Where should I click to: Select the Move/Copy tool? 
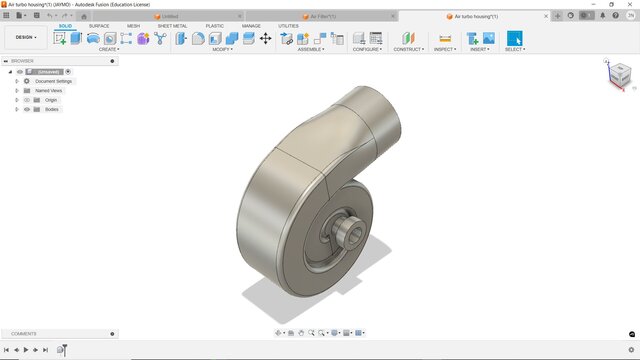(x=266, y=38)
